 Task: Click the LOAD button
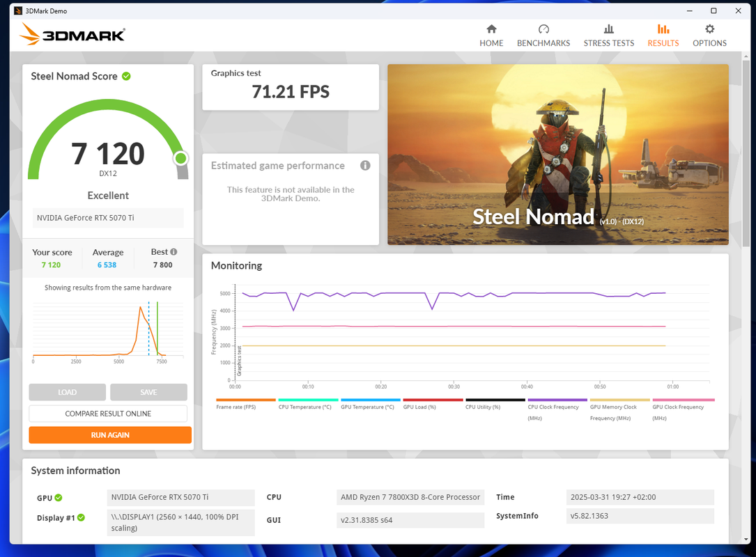tap(67, 392)
